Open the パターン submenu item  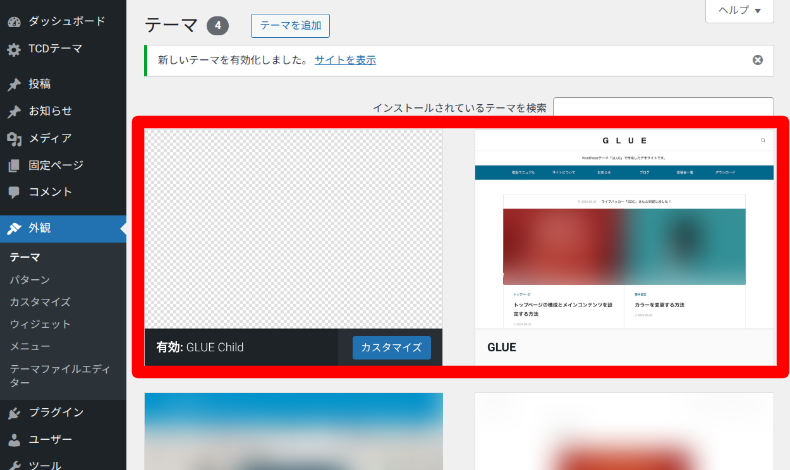click(30, 280)
